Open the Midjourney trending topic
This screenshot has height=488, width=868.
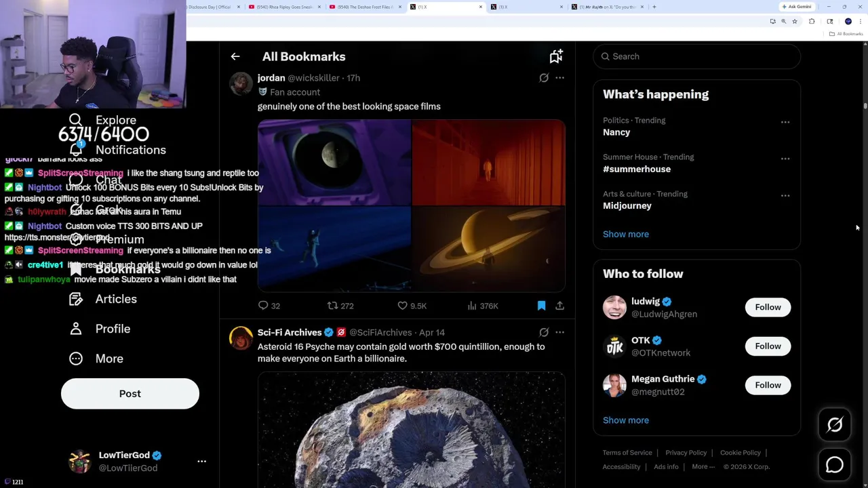point(627,205)
